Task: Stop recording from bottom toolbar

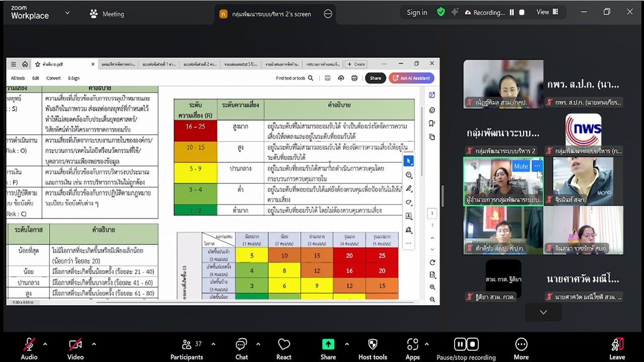Action: point(472,344)
